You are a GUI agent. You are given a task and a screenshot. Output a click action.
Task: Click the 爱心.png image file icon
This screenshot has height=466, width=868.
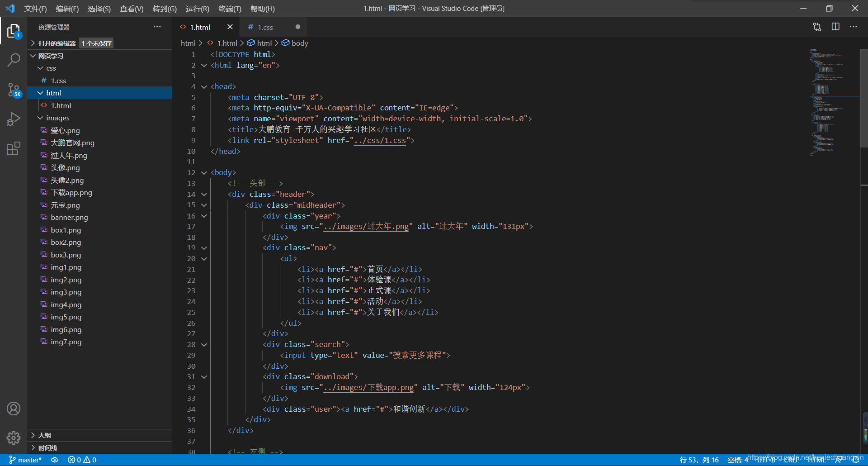tap(44, 130)
